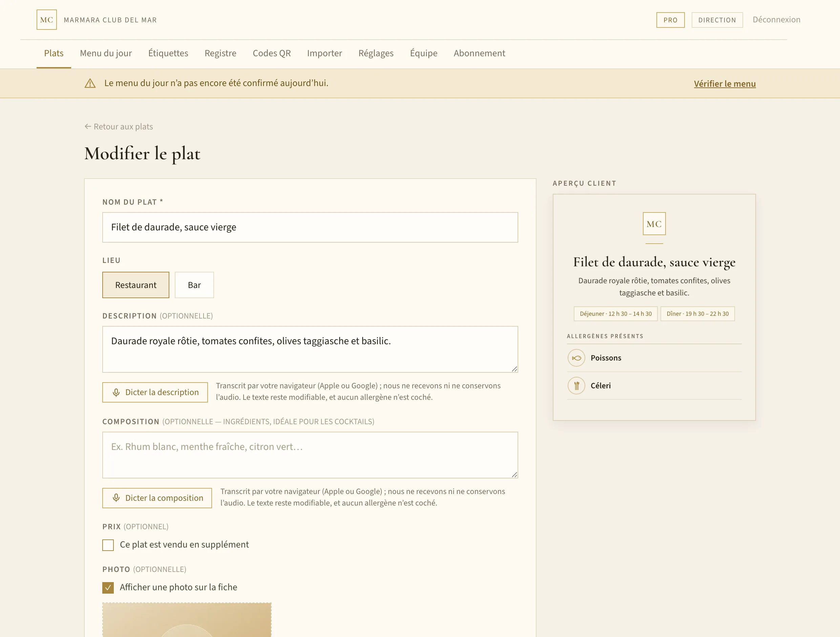Image resolution: width=840 pixels, height=637 pixels.
Task: Open the Registre tab
Action: [220, 53]
